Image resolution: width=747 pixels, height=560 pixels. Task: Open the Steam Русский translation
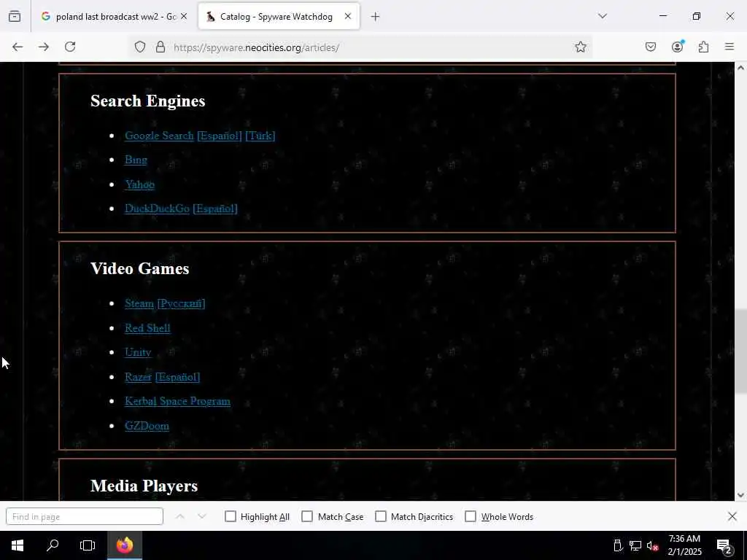pos(181,303)
